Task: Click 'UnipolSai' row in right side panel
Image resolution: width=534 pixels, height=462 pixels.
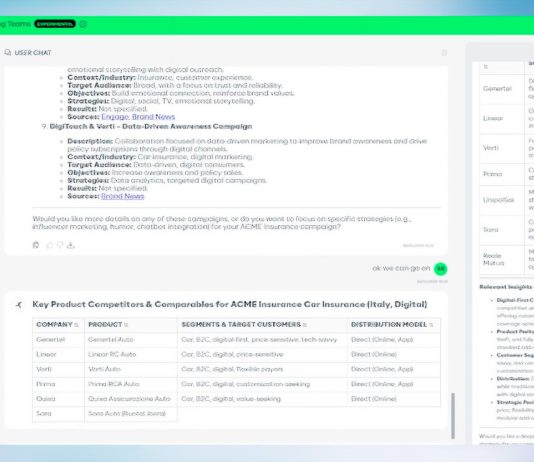Action: tap(507, 200)
